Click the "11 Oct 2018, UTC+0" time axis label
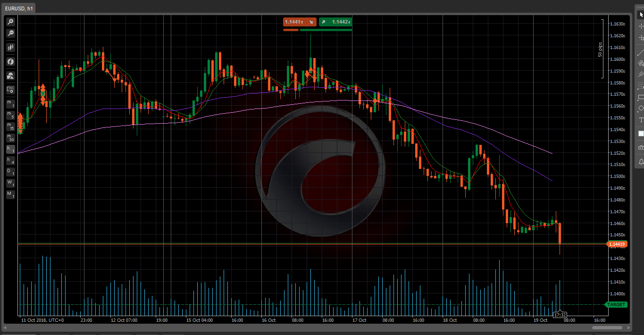 click(x=42, y=320)
